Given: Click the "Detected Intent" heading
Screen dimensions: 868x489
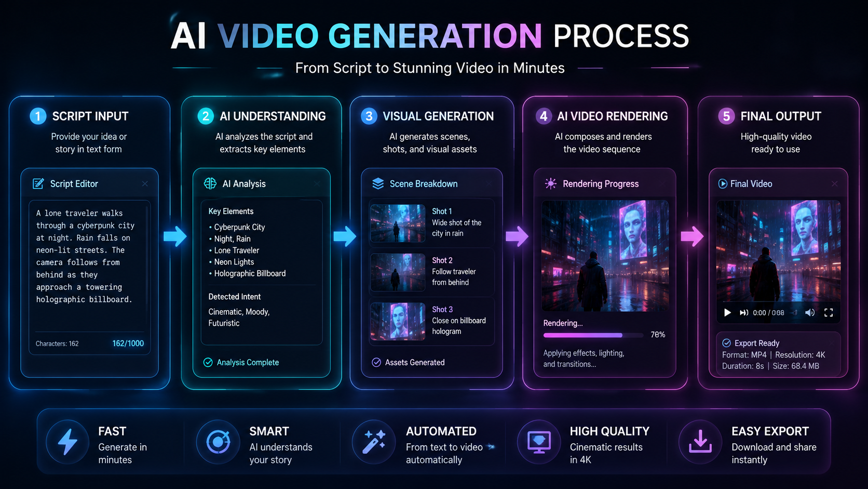Looking at the screenshot, I should [x=235, y=297].
